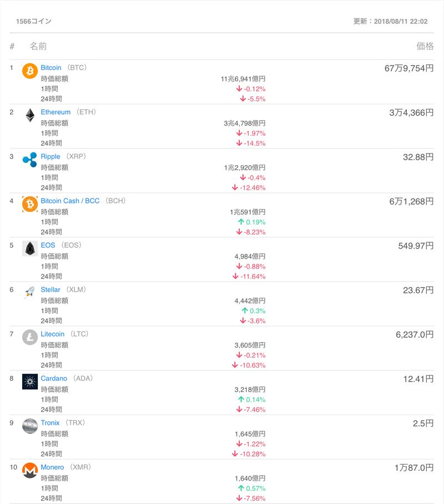Open the Ripple coin link

[51, 156]
